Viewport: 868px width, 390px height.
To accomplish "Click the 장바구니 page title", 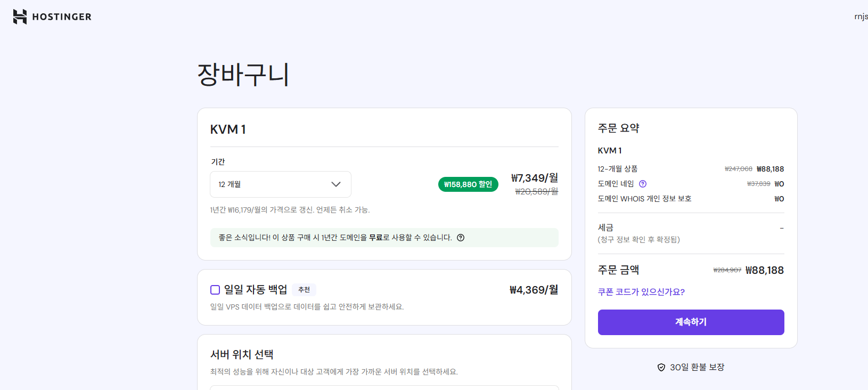I will tap(243, 74).
